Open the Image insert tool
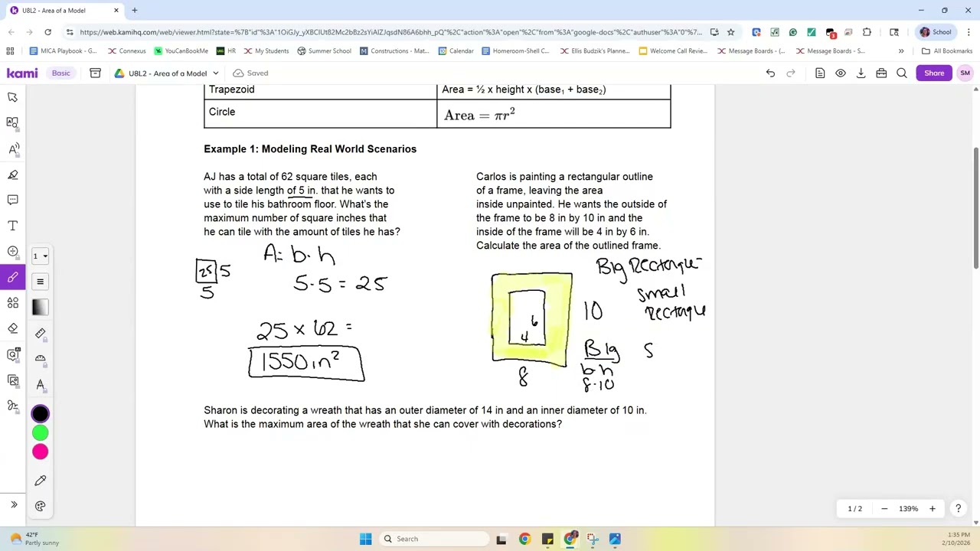 click(x=13, y=380)
